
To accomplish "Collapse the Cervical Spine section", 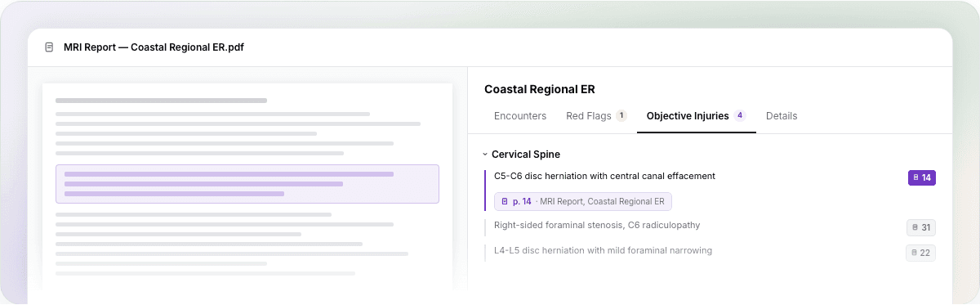I will point(484,154).
